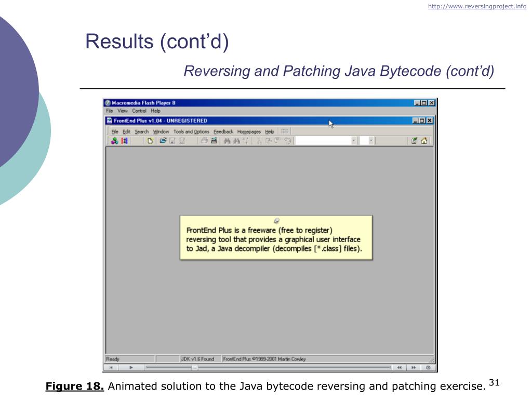Close the FrontEnd Plus window

click(430, 121)
